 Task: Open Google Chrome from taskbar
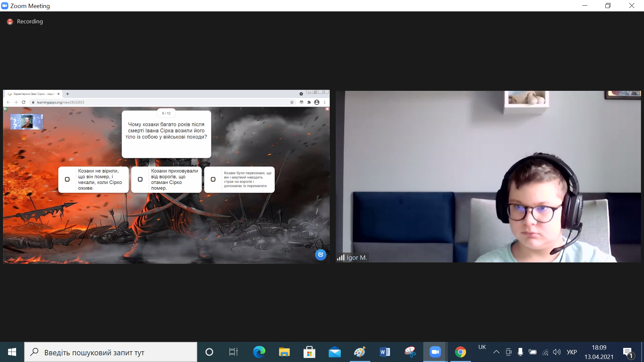click(460, 352)
